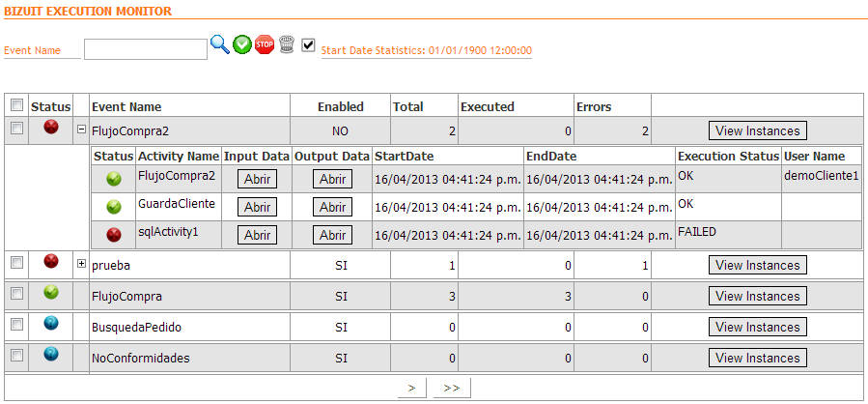
Task: Check the select-all checkbox in table header
Action: (x=16, y=105)
